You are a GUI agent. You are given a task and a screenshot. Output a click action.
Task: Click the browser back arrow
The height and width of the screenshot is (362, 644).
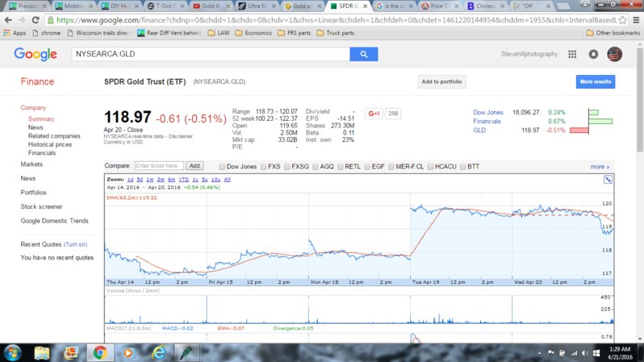pos(8,20)
